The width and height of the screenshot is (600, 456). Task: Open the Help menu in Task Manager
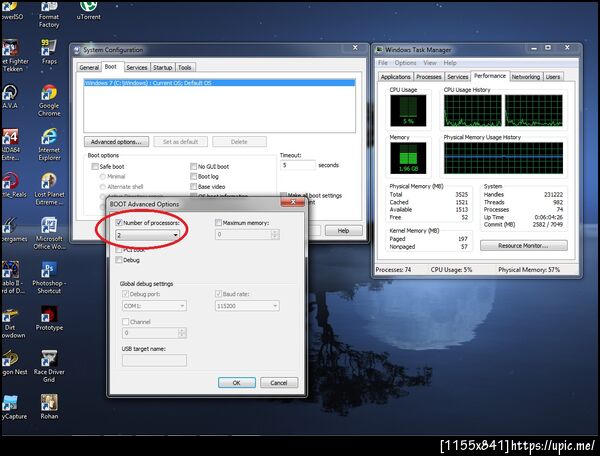[450, 63]
